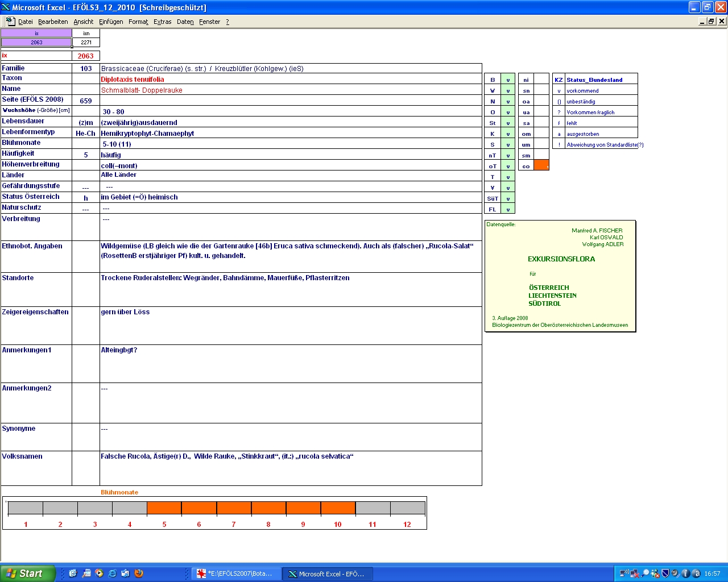Select the Volksnamen text starting 'Falsche Rucola'
This screenshot has width=728, height=582.
click(291, 468)
